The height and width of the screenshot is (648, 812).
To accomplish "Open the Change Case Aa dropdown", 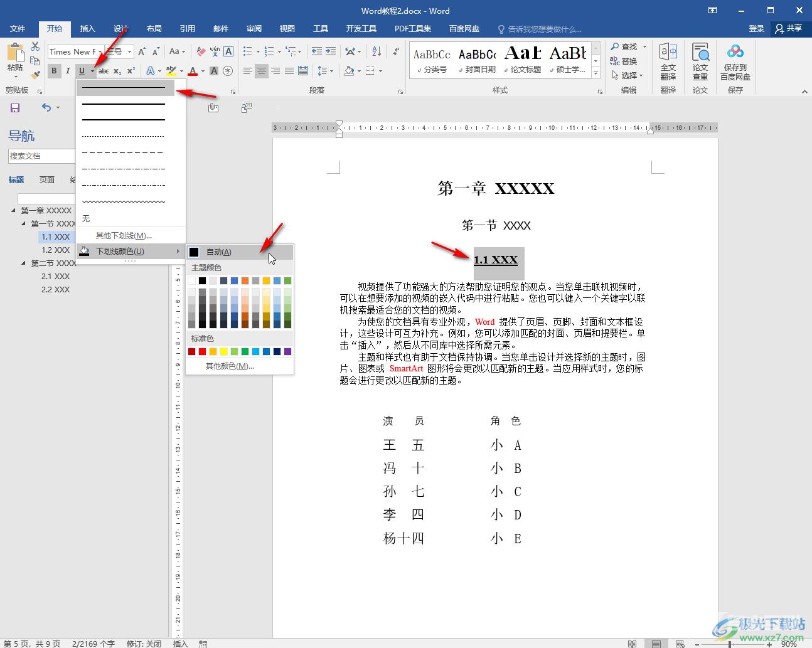I will [x=176, y=51].
